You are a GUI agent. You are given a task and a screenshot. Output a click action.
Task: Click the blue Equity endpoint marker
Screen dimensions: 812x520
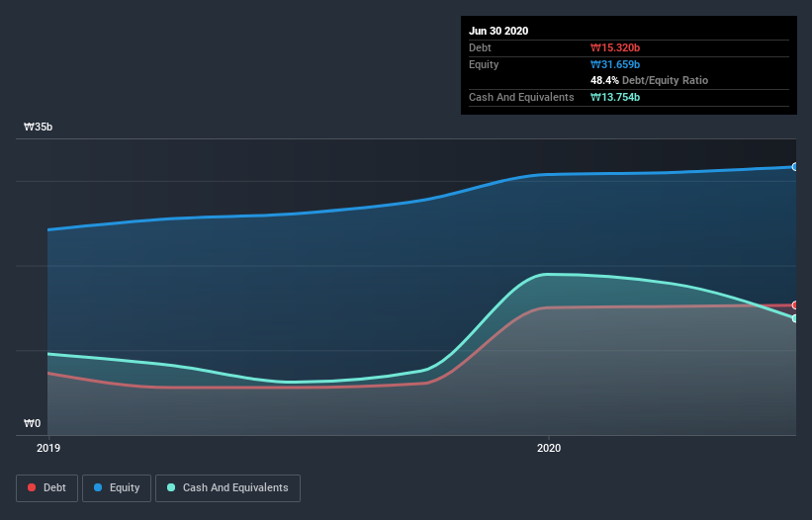(x=795, y=167)
